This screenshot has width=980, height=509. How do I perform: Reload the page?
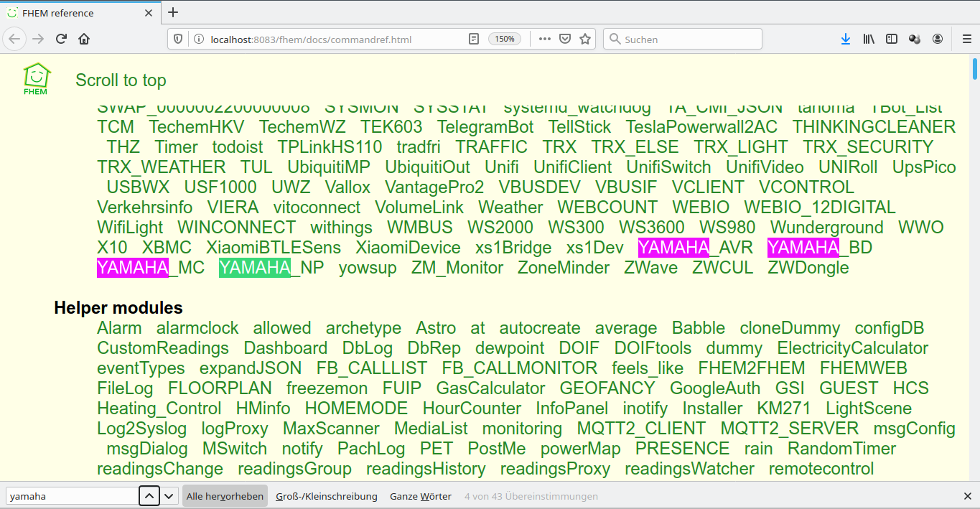pos(62,39)
